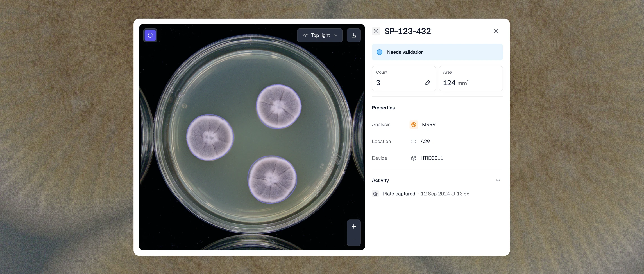Click the device cube icon
Viewport: 644px width, 274px height.
coord(414,158)
